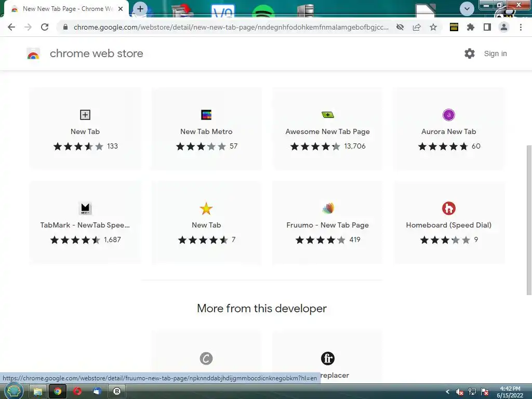Click the grey C developer extension icon

[206, 358]
